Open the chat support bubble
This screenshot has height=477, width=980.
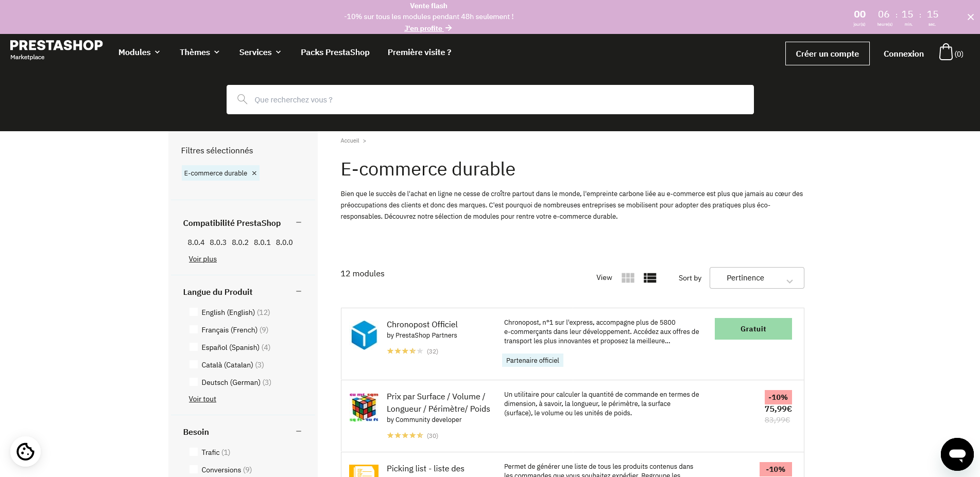click(957, 454)
